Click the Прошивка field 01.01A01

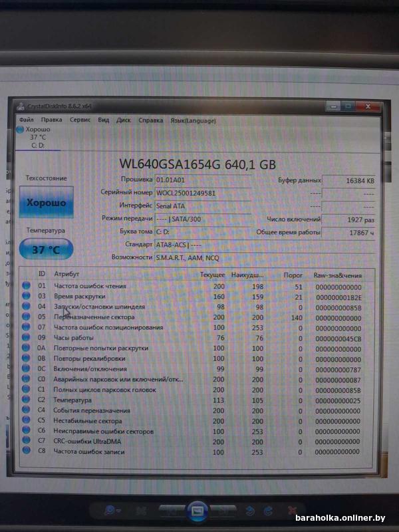[203, 180]
